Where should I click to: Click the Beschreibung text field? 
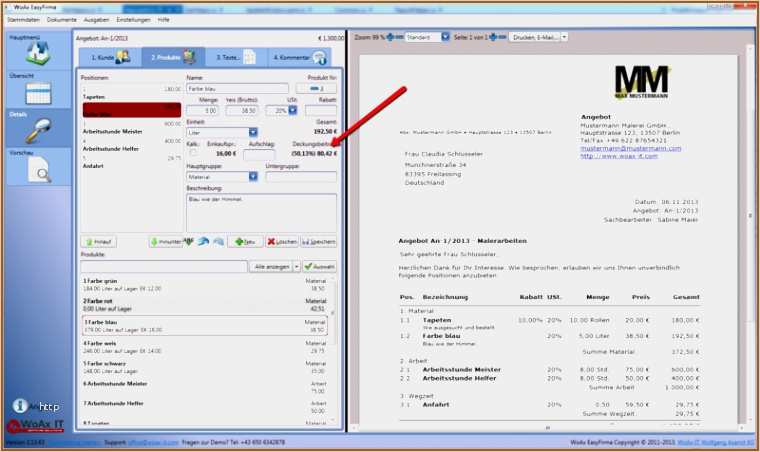point(261,211)
